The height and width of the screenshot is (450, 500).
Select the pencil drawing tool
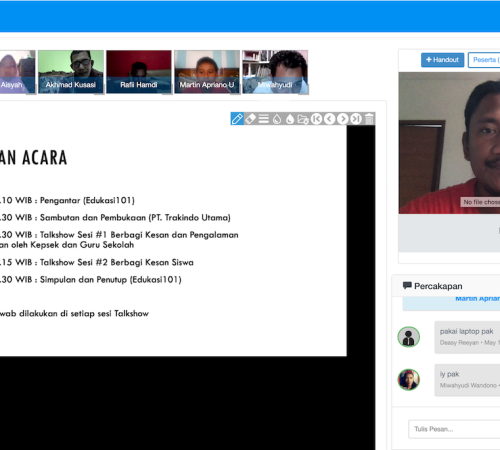(237, 119)
